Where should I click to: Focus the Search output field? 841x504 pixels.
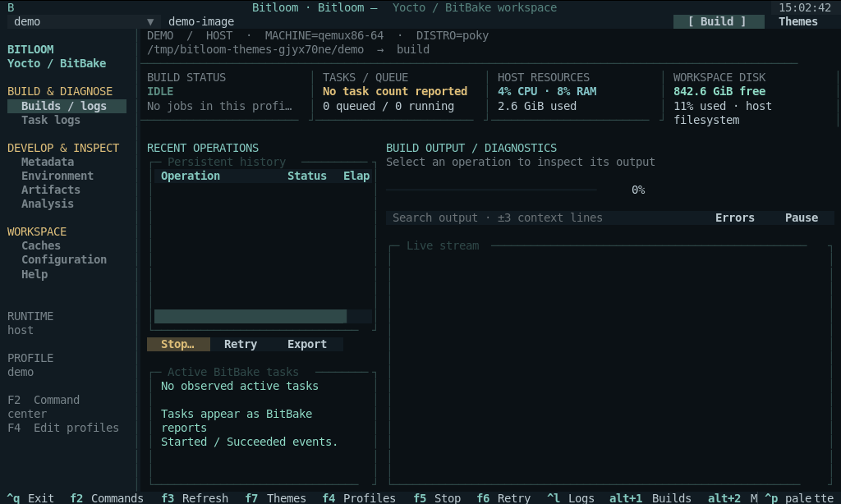(543, 218)
